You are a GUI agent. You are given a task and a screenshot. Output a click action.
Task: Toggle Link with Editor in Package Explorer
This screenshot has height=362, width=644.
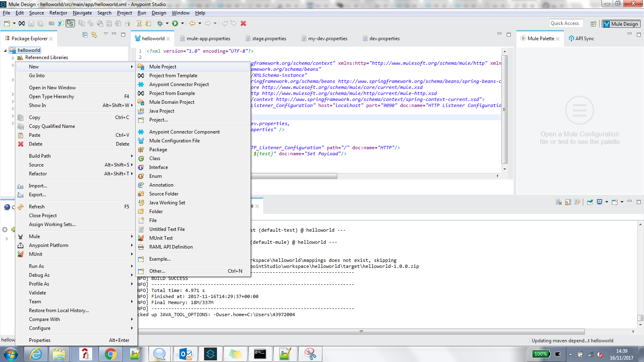pos(94,35)
